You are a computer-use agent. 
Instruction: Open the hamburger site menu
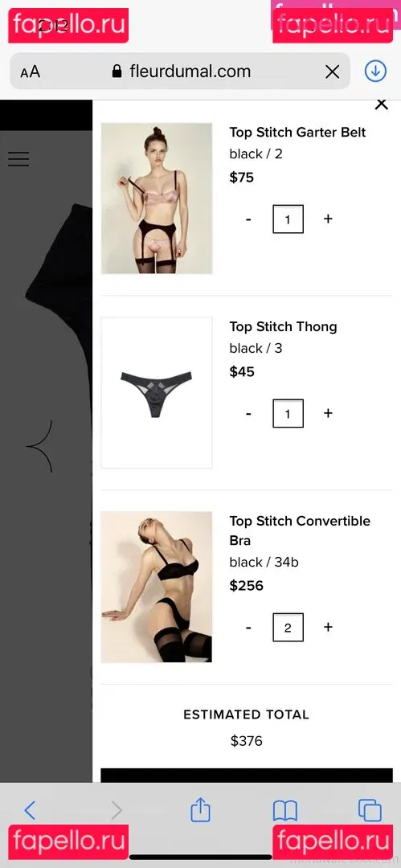click(18, 159)
